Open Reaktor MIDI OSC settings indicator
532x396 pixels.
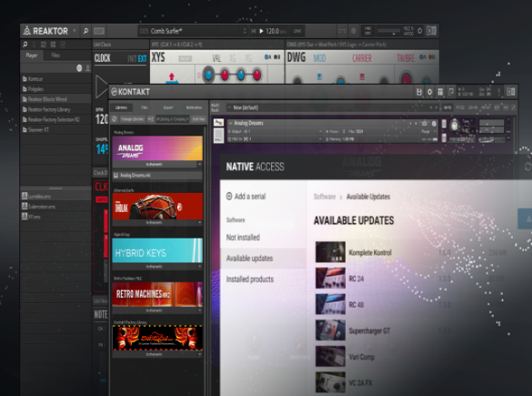pos(367,31)
